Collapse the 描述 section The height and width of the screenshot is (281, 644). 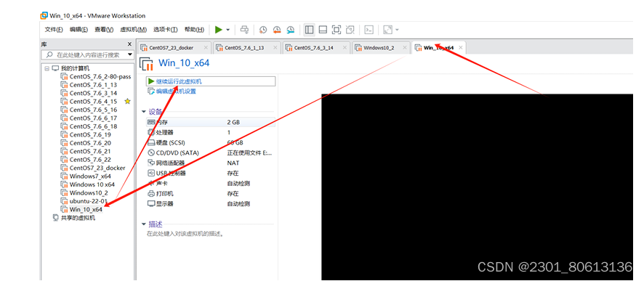pyautogui.click(x=143, y=224)
